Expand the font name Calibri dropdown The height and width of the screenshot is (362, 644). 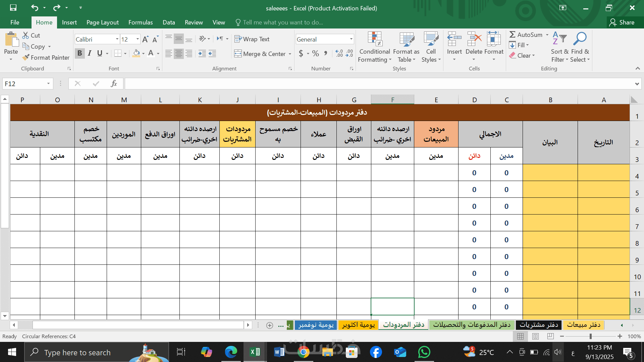(117, 40)
